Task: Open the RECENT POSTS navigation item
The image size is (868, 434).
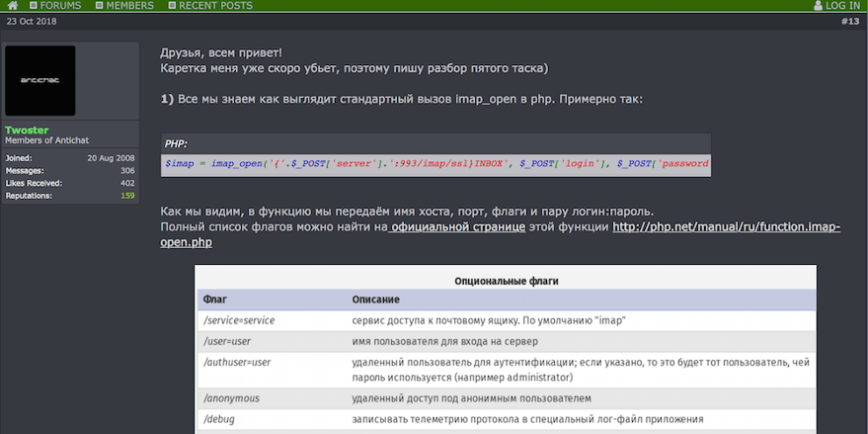Action: 210,6
